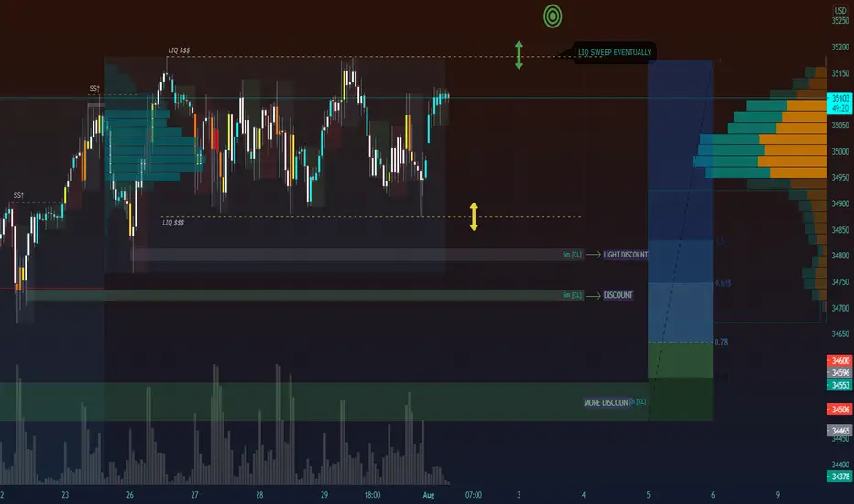Click the 0.78 Fibonacci level label
The width and height of the screenshot is (854, 504).
point(720,342)
